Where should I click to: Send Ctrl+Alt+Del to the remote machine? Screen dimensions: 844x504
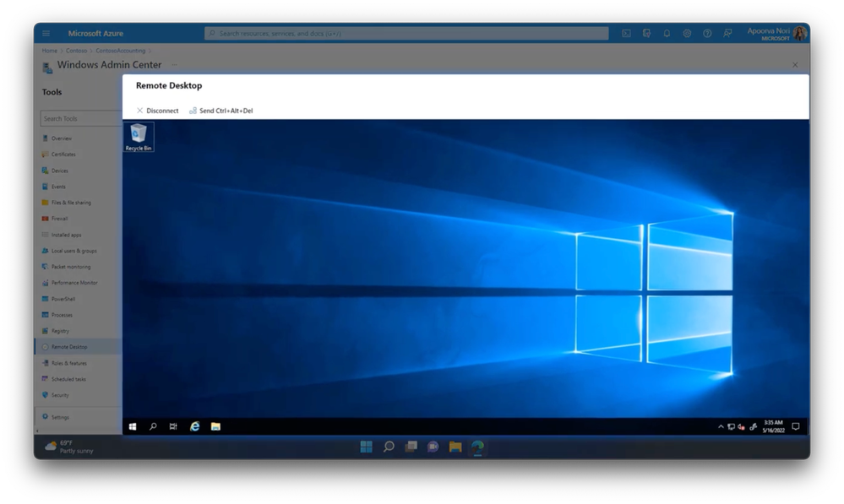click(221, 111)
